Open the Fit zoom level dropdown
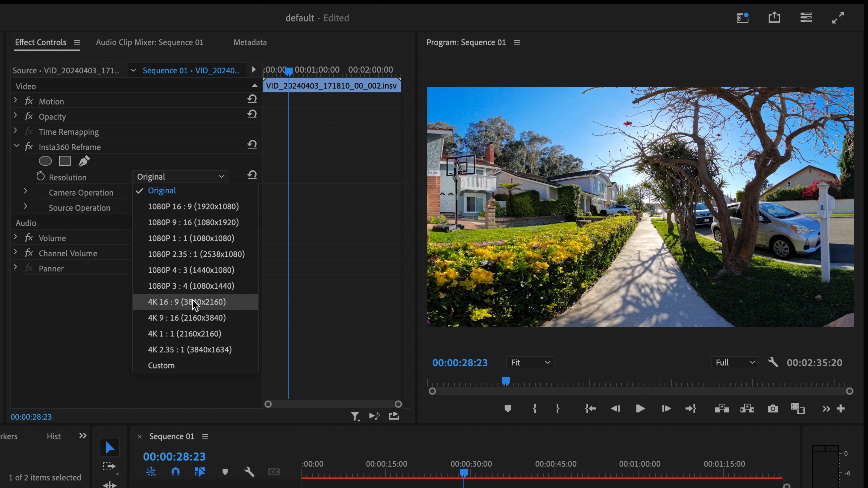Image resolution: width=868 pixels, height=488 pixels. pyautogui.click(x=530, y=362)
